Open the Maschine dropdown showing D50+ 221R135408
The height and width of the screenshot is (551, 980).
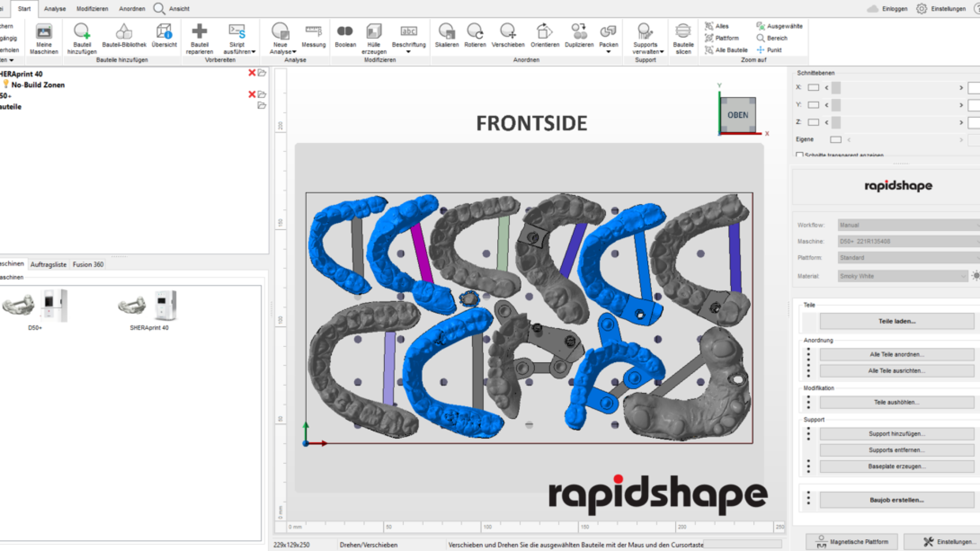pos(909,241)
